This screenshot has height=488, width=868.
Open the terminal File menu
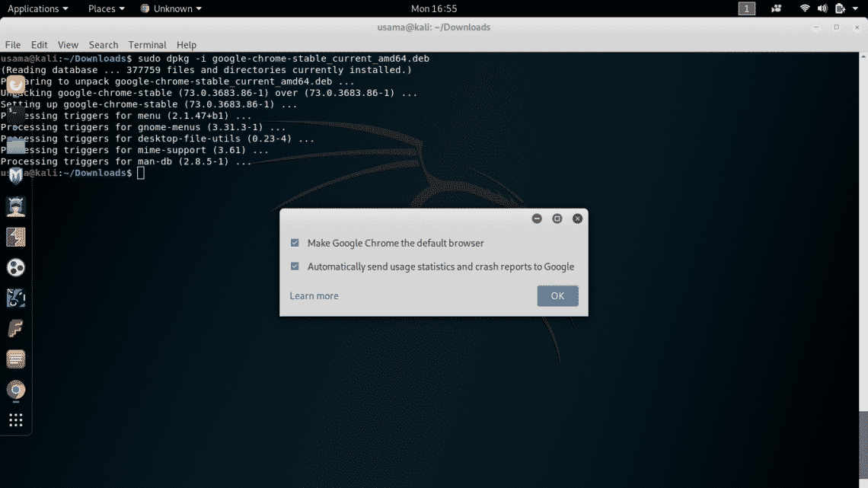tap(13, 45)
